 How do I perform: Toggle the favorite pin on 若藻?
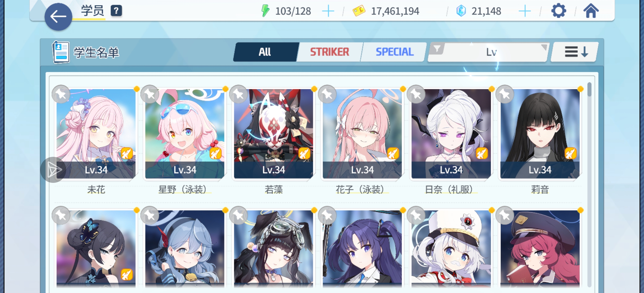[x=238, y=94]
